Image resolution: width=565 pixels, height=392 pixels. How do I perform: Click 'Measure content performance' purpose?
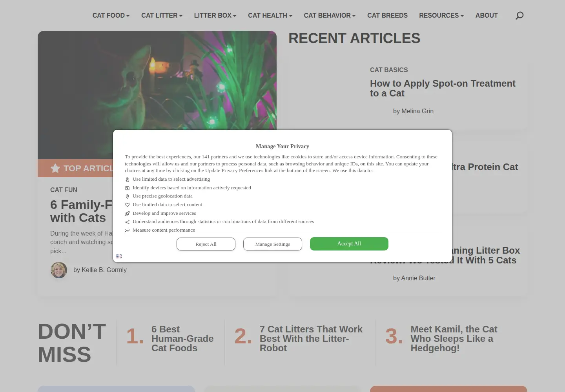[x=164, y=230]
